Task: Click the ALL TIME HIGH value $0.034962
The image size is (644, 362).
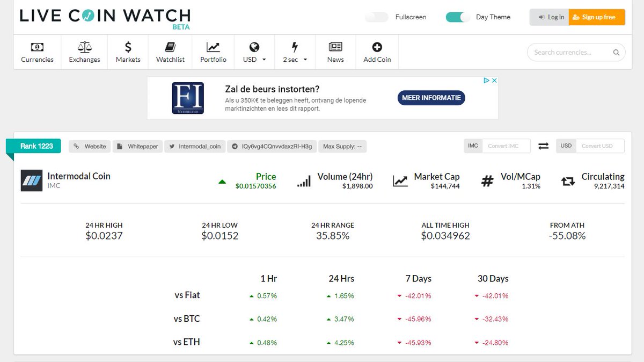Action: [445, 236]
